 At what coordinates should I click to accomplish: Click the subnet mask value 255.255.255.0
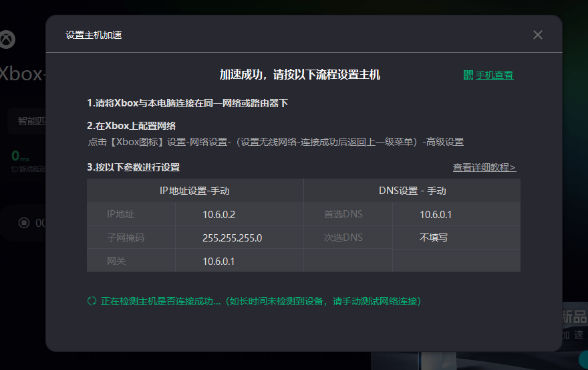coord(232,238)
